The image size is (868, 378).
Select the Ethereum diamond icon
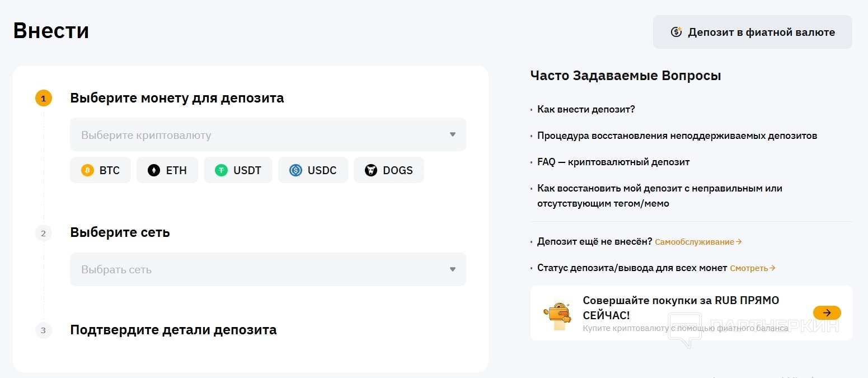(x=154, y=170)
